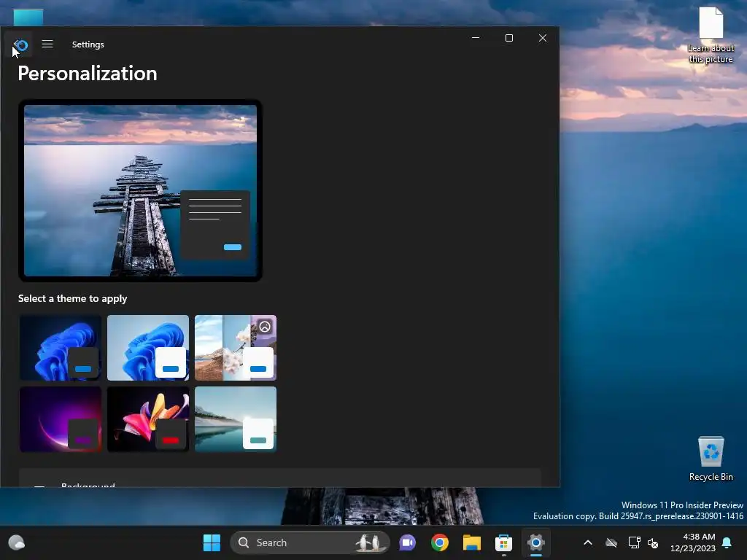Viewport: 747px width, 560px height.
Task: Launch the Chat app from the taskbar
Action: click(x=407, y=542)
